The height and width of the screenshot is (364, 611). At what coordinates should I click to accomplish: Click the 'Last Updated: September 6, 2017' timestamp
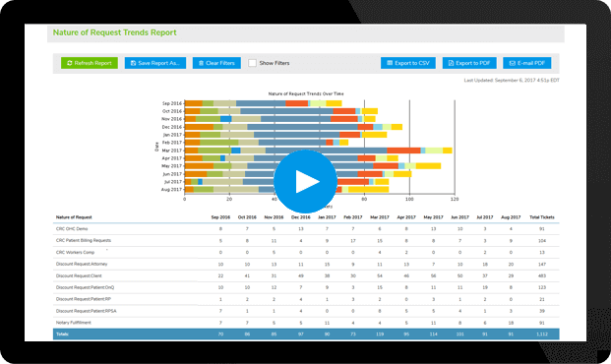click(x=512, y=81)
